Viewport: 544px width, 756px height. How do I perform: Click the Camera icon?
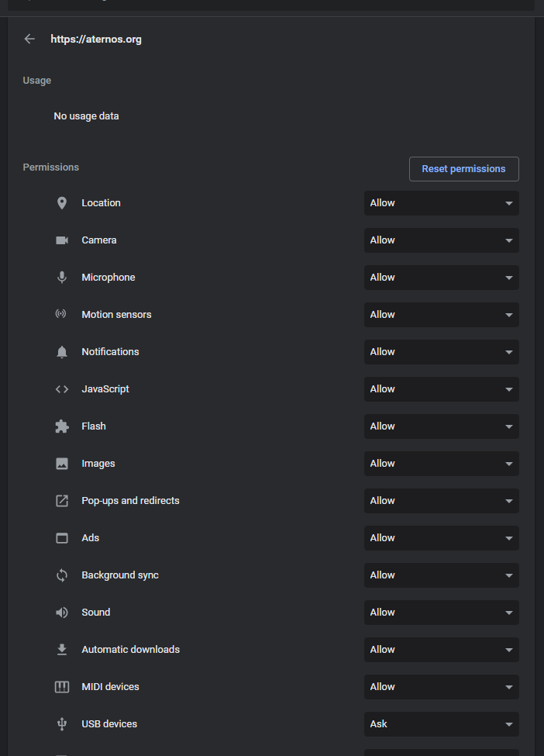click(x=62, y=240)
